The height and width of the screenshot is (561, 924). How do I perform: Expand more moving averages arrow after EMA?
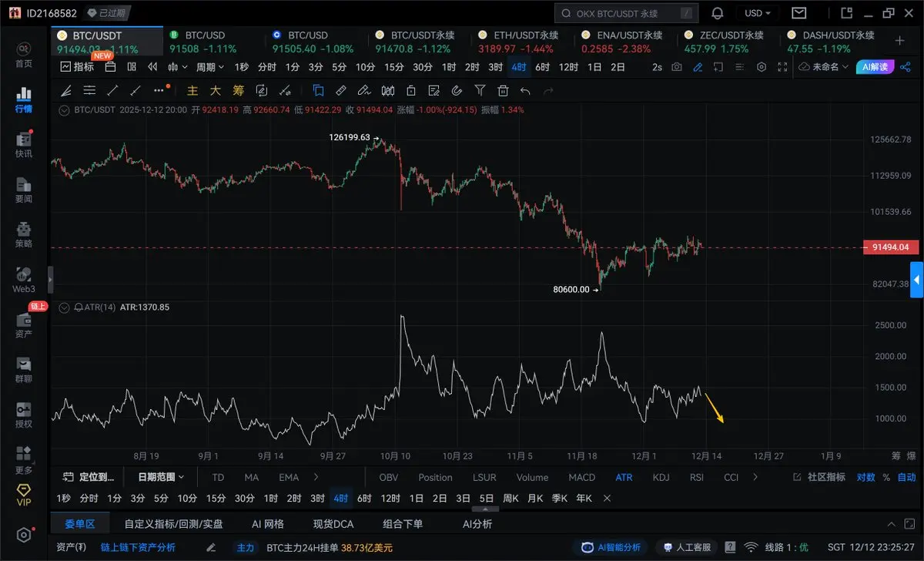tap(316, 477)
